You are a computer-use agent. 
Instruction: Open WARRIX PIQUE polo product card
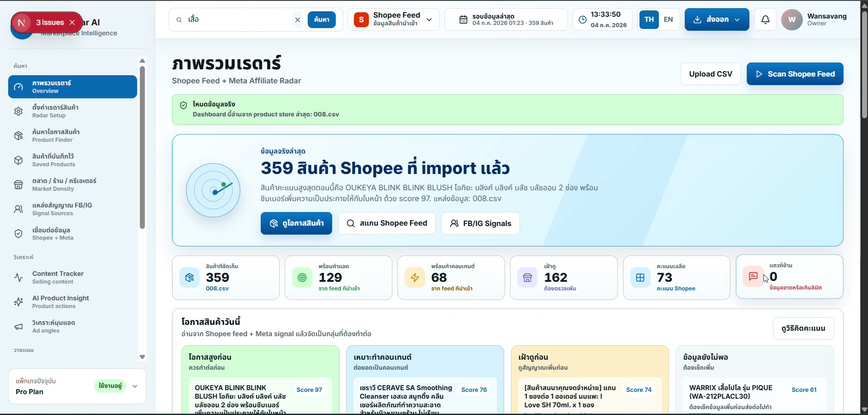point(755,396)
